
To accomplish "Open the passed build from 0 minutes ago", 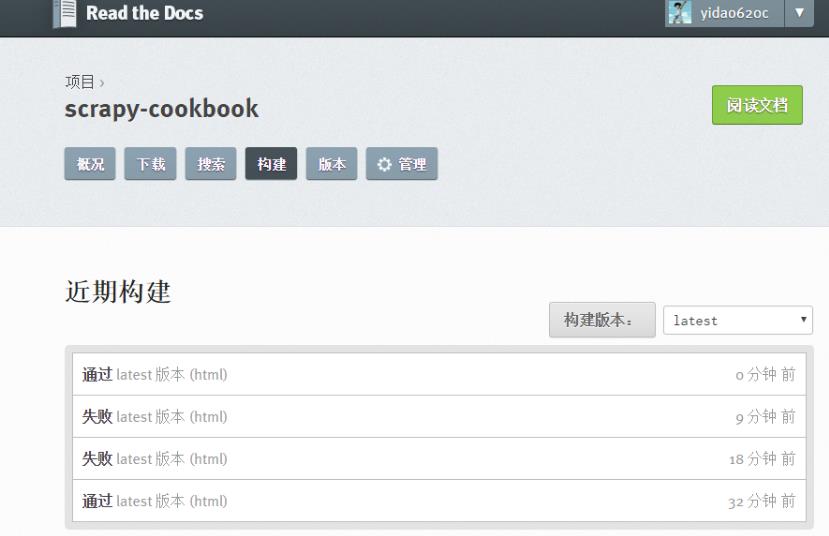I will click(439, 374).
